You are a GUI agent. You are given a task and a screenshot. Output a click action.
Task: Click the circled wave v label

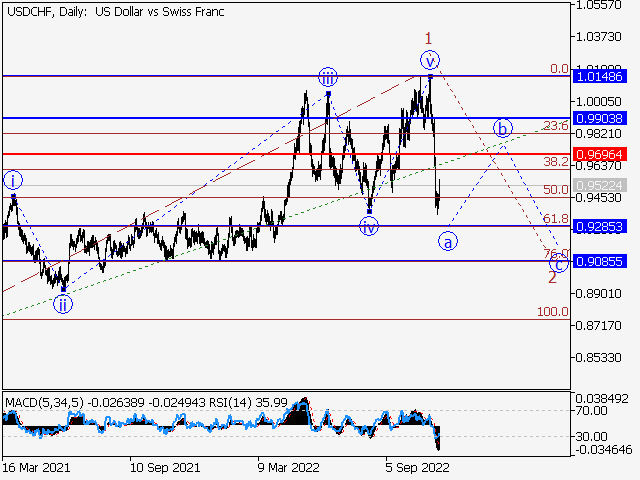pos(429,59)
